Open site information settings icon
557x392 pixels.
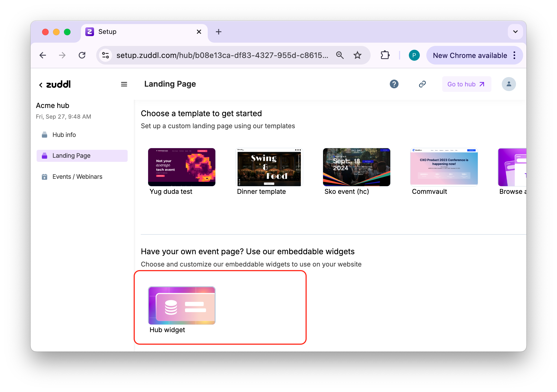click(106, 55)
